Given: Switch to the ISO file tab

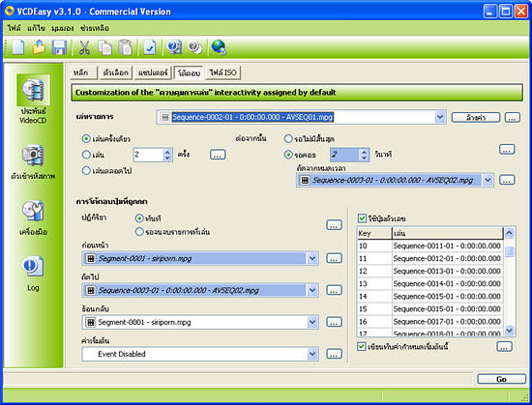Looking at the screenshot, I should click(222, 72).
